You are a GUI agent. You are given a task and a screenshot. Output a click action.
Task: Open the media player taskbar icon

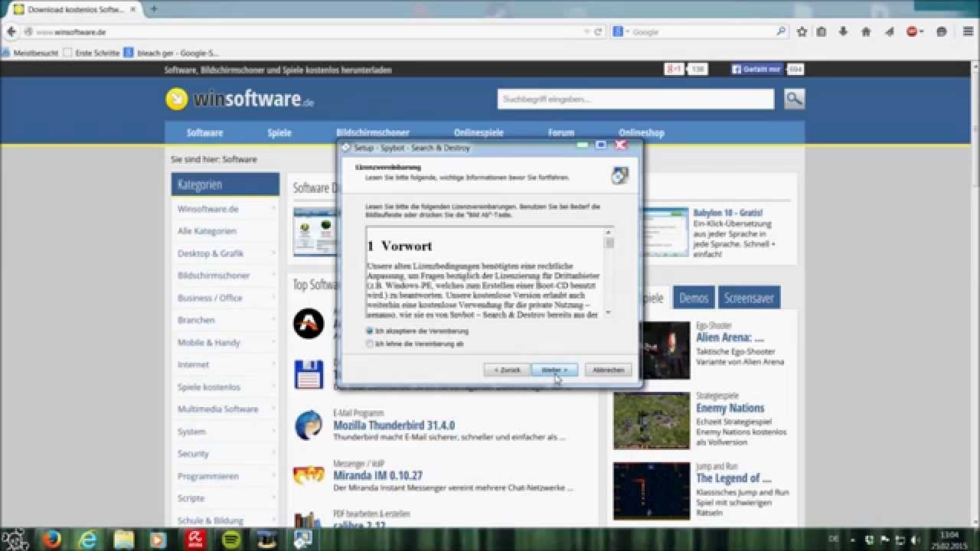pyautogui.click(x=158, y=540)
